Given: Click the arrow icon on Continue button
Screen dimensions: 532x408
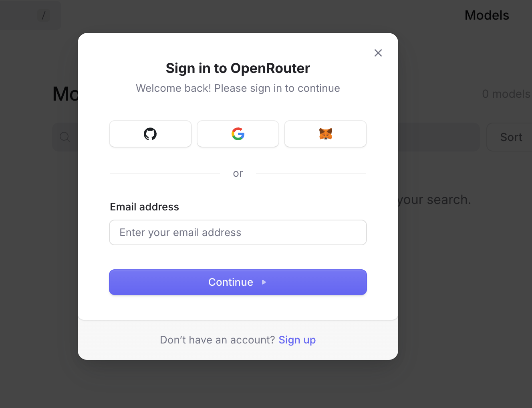Looking at the screenshot, I should (264, 282).
